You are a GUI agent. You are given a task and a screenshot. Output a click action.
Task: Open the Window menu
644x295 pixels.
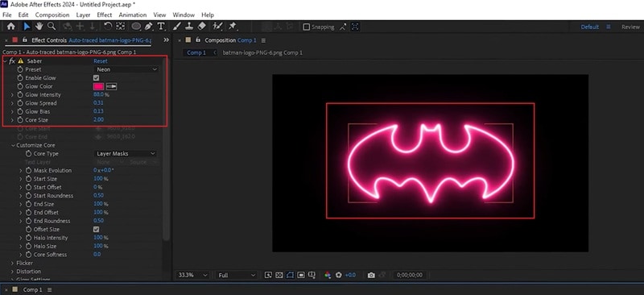[184, 15]
